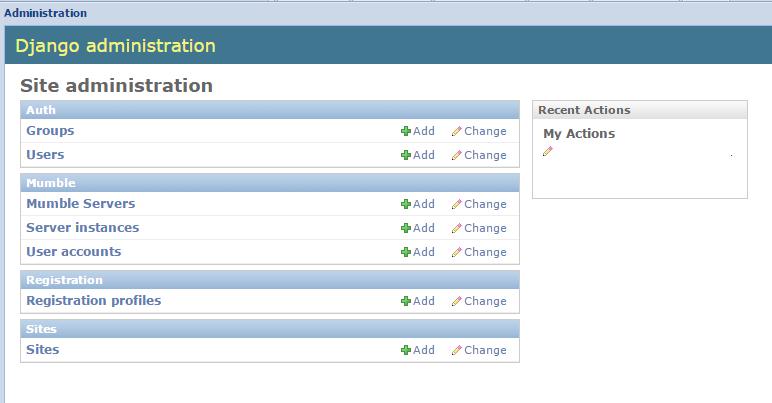Open User accounts under Mumble

pos(73,252)
